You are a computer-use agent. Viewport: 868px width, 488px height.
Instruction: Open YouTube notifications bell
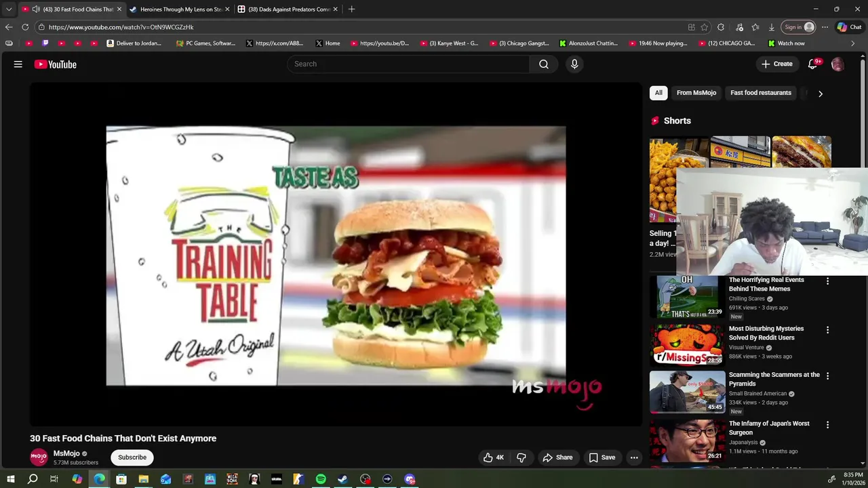coord(813,64)
